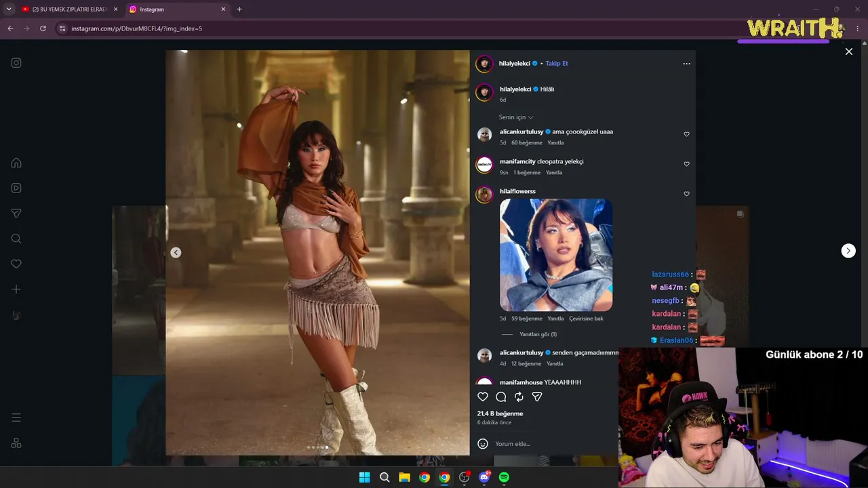Like alicankurtulusy's 'ama çoookgüzel' comment
The height and width of the screenshot is (488, 868).
(686, 134)
